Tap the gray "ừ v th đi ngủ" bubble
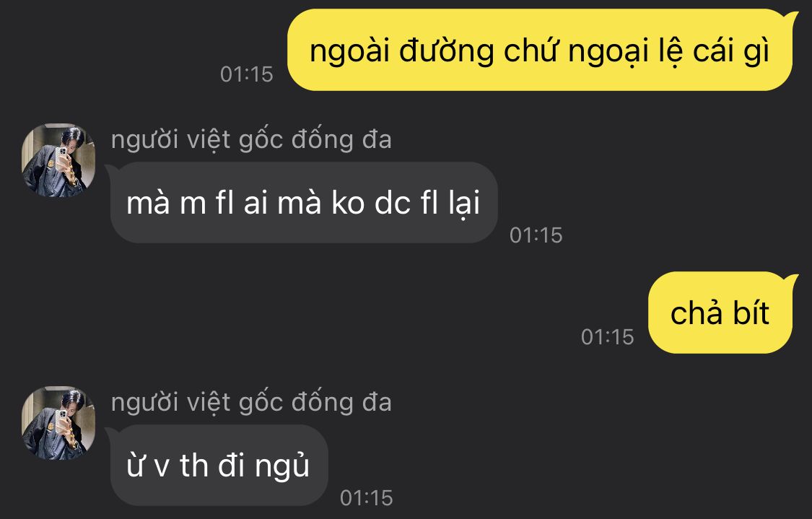This screenshot has width=812, height=519. click(x=219, y=465)
